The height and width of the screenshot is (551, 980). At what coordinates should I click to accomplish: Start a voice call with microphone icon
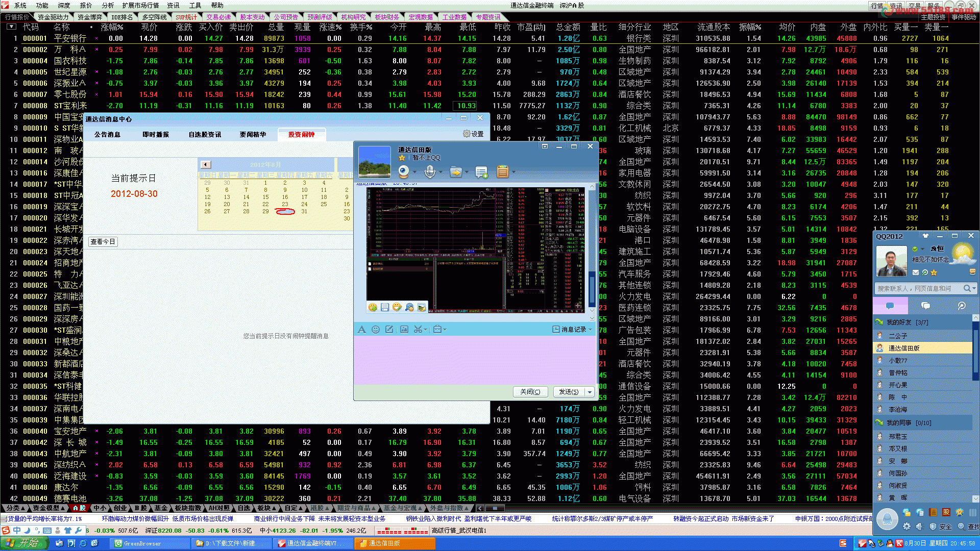430,172
